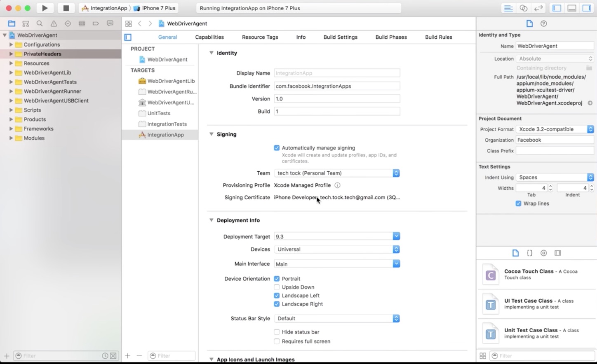Open the Devices dropdown
Viewport: 597px width, 364px height.
coord(337,249)
